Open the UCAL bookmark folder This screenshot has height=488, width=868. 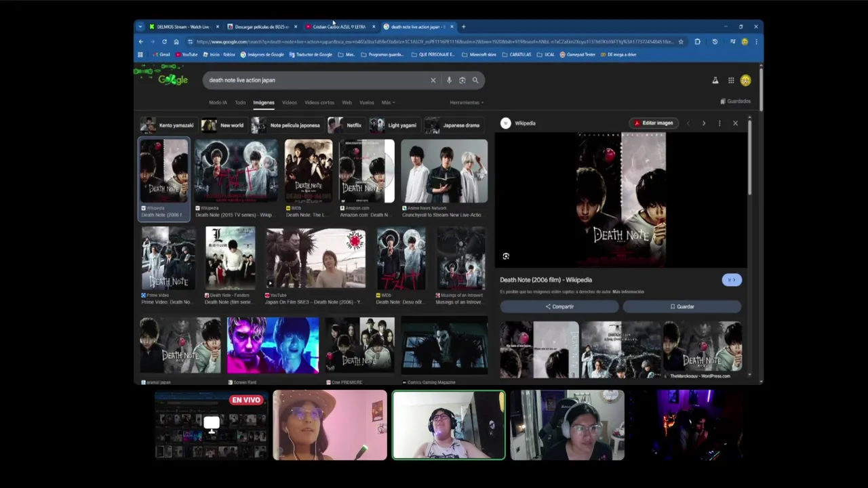click(x=547, y=54)
